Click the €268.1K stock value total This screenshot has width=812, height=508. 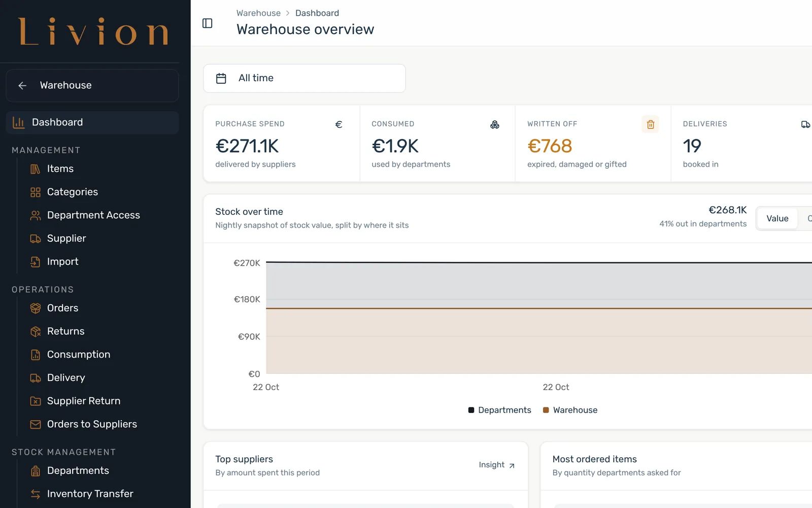728,210
